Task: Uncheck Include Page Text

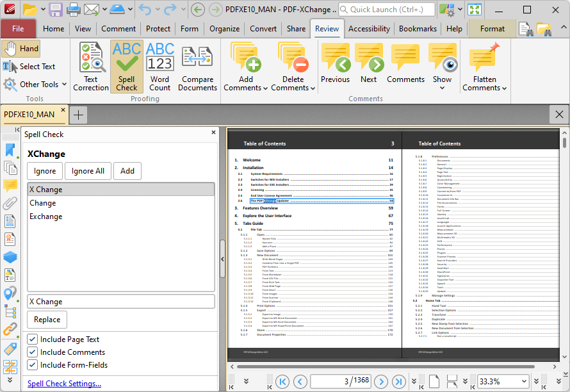Action: [33, 339]
